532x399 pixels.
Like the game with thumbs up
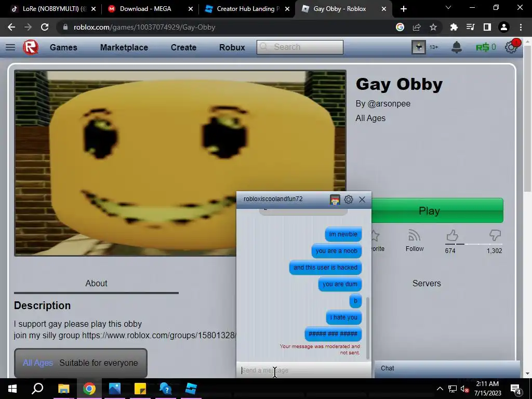pyautogui.click(x=452, y=235)
